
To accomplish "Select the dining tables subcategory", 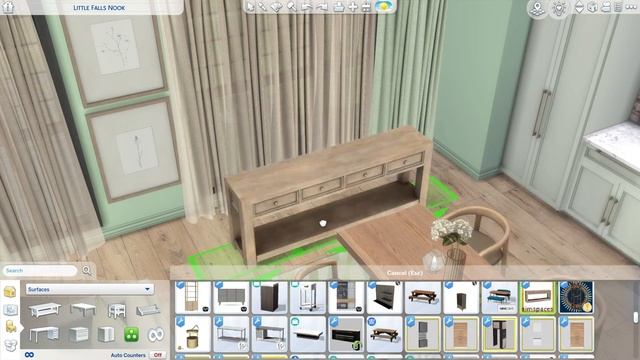I will coord(83,310).
